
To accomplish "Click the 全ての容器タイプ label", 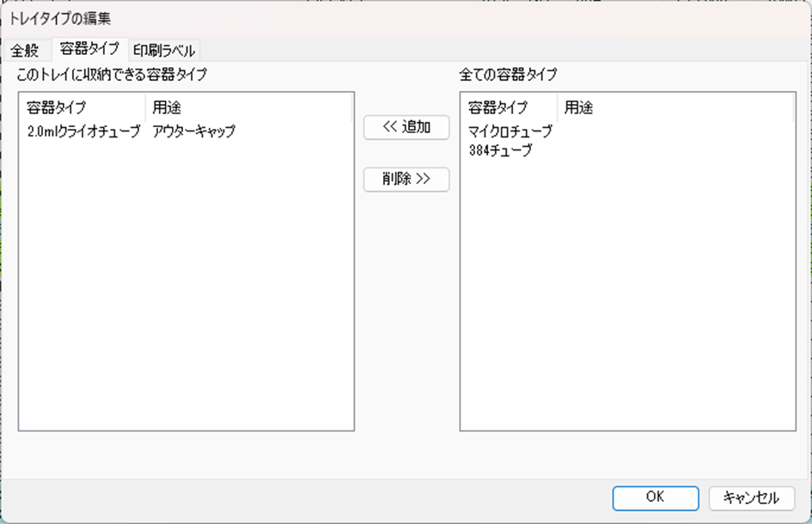I will point(507,75).
